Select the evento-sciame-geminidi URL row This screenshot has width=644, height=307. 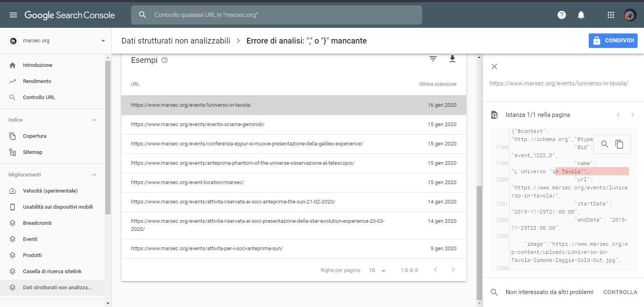point(198,124)
